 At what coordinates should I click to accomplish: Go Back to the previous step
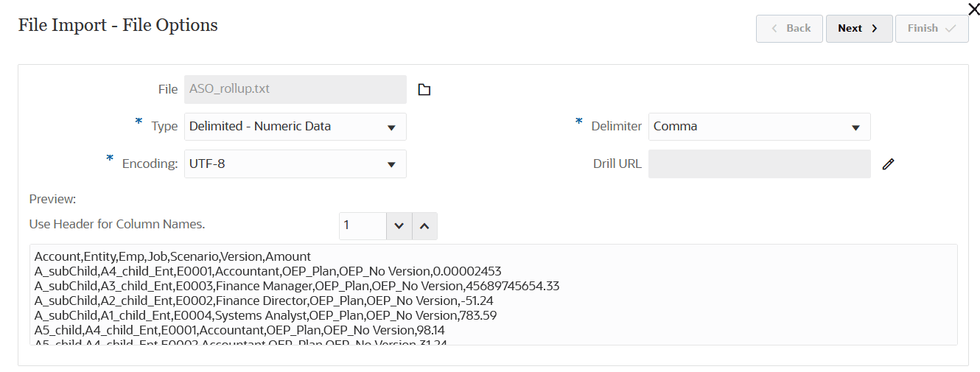click(789, 29)
